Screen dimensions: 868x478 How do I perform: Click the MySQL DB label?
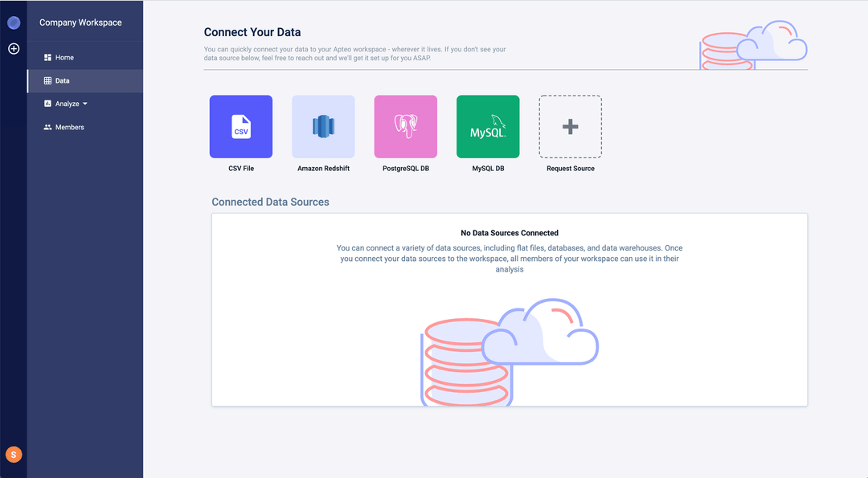pos(489,169)
